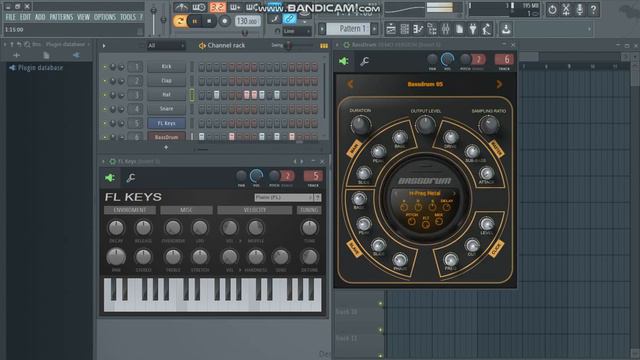Open the All channel filter dropdown

pos(166,46)
